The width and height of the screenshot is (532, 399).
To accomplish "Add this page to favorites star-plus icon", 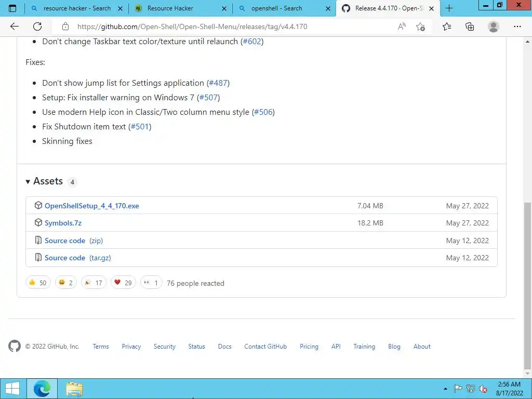I will [421, 26].
